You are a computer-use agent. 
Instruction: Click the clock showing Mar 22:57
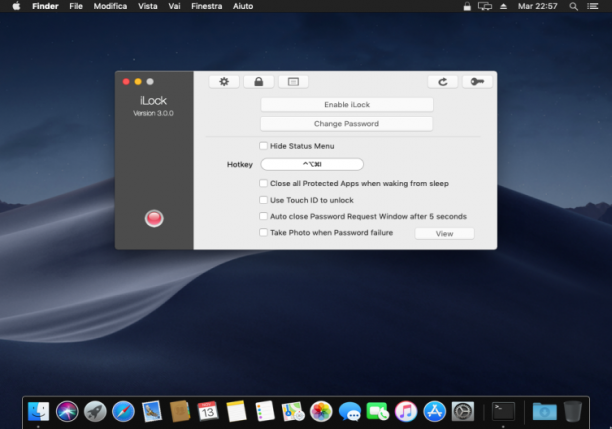click(x=537, y=6)
